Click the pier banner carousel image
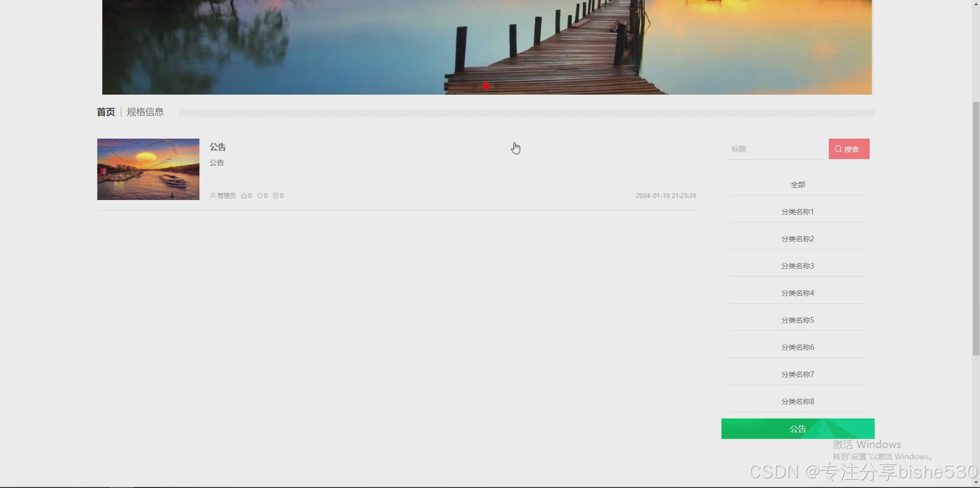Viewport: 980px width, 488px height. [x=487, y=47]
